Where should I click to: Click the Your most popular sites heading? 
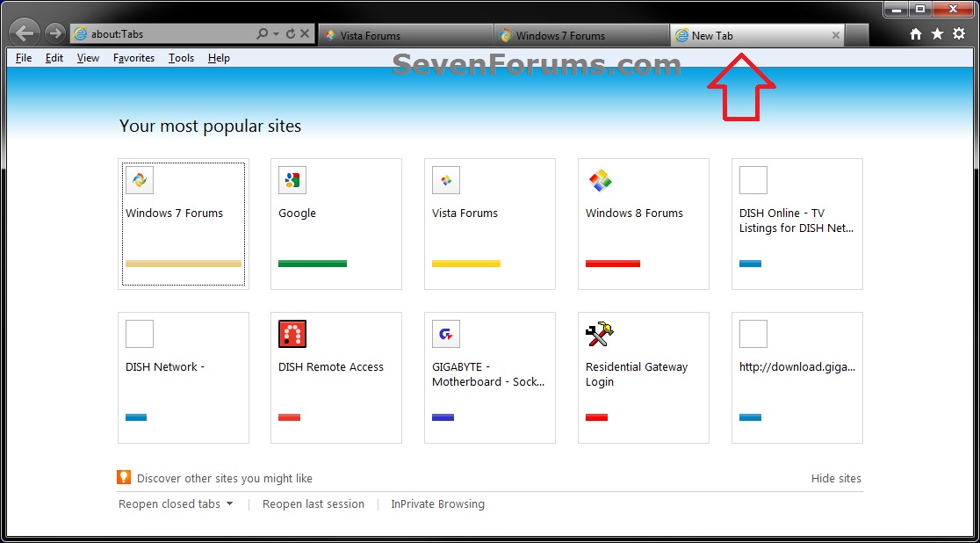click(x=210, y=127)
